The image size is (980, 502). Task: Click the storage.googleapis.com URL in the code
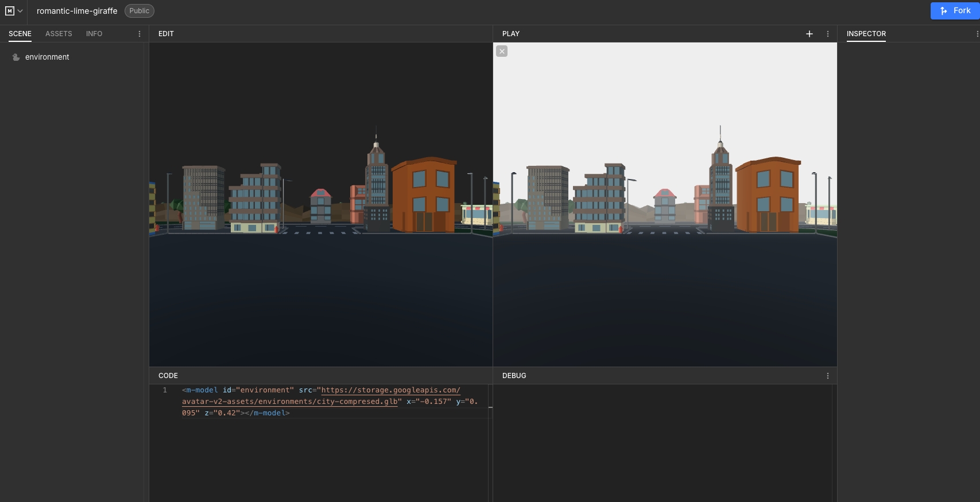(x=390, y=390)
